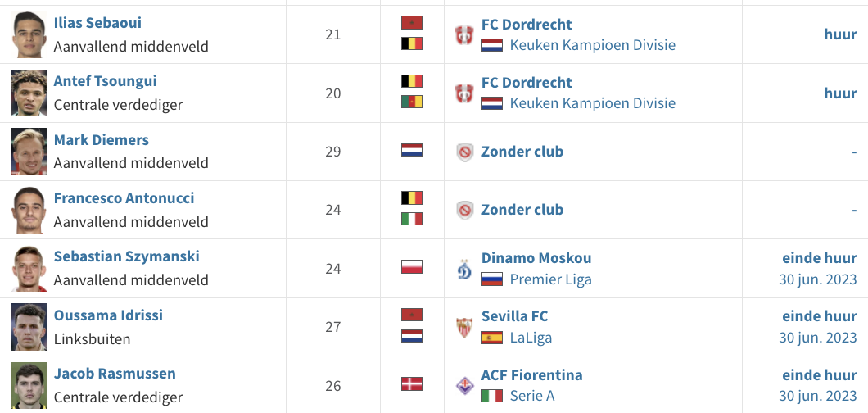Image resolution: width=868 pixels, height=413 pixels.
Task: Click Francesco Antonucci player portrait
Action: coord(29,210)
